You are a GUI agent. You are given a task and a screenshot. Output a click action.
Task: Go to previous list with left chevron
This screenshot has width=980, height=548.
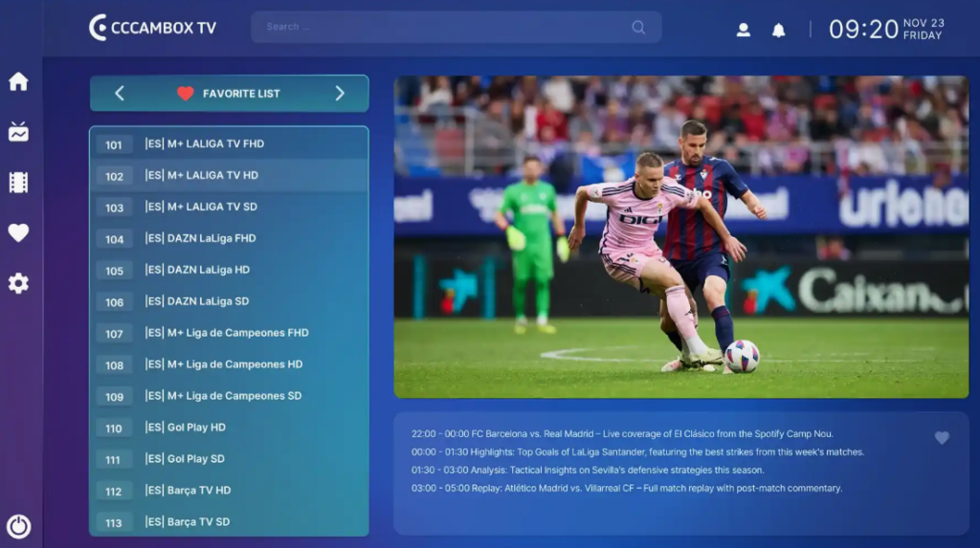[x=120, y=94]
